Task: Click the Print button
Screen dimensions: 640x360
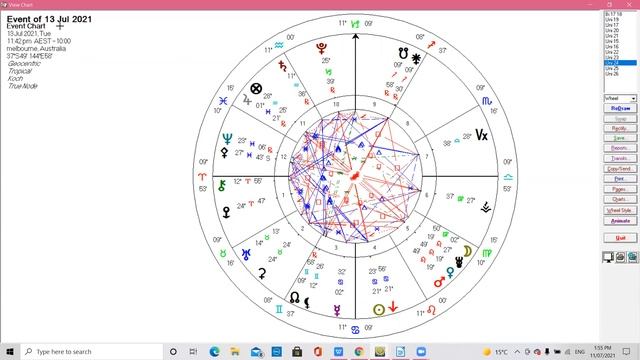Action: (x=620, y=179)
